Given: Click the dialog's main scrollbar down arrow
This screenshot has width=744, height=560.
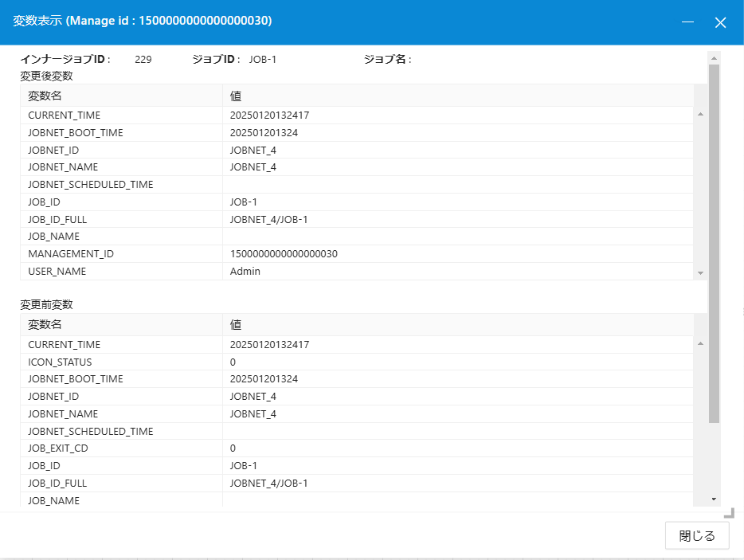Looking at the screenshot, I should pyautogui.click(x=714, y=499).
